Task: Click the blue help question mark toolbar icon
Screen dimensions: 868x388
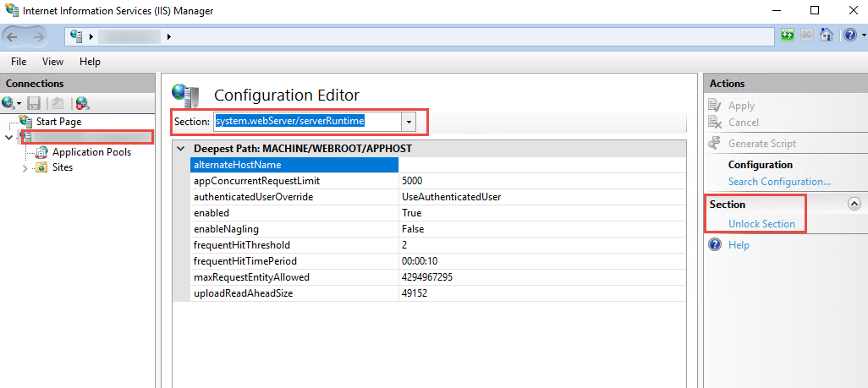Action: click(x=849, y=36)
